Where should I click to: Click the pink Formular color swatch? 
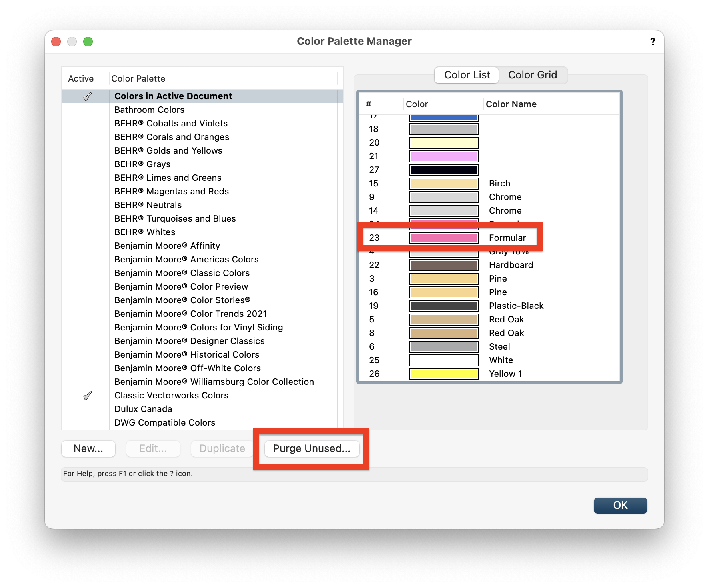coord(443,238)
